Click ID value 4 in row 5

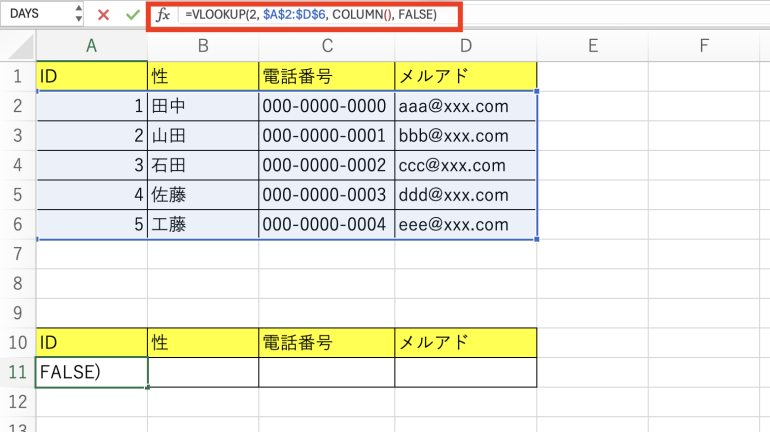[x=92, y=195]
